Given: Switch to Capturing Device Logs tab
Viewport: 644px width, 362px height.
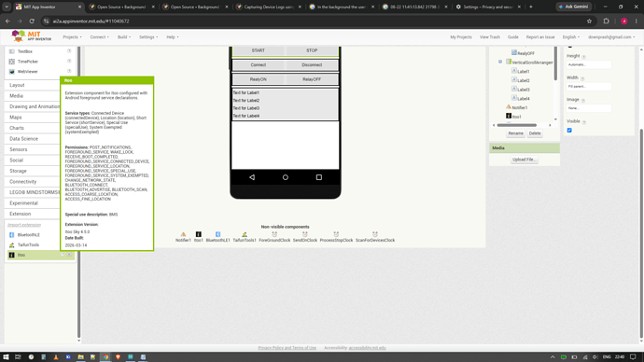Looking at the screenshot, I should pyautogui.click(x=269, y=7).
